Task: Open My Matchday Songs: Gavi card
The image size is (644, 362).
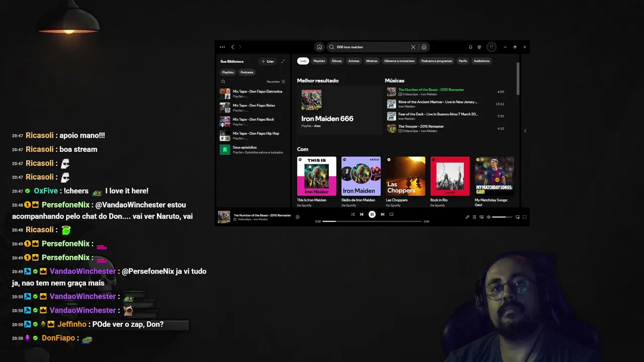Action: 495,182
